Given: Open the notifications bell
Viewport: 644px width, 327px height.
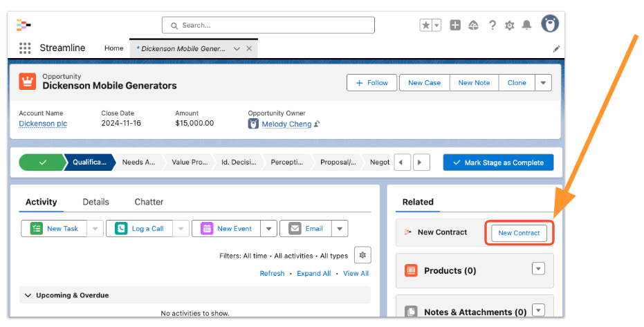Looking at the screenshot, I should point(527,26).
